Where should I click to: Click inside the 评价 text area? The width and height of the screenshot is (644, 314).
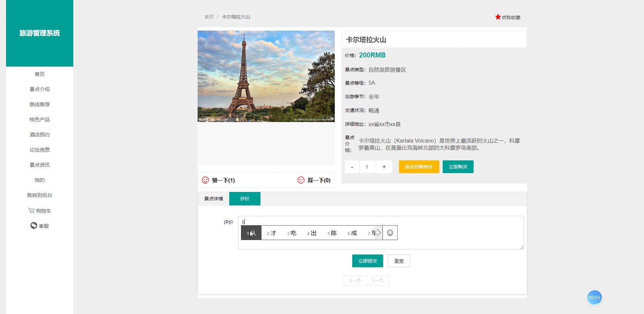tap(381, 233)
